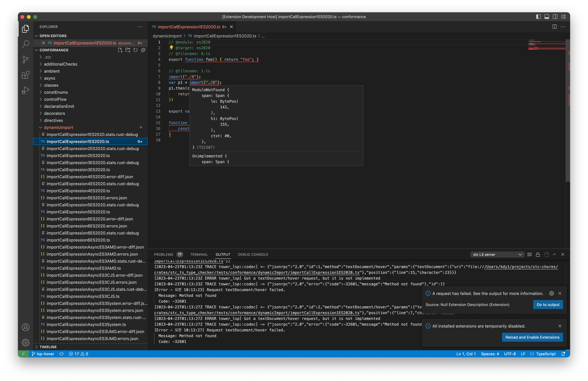Image resolution: width=588 pixels, height=381 pixels.
Task: Open the Source Control view
Action: [25, 59]
